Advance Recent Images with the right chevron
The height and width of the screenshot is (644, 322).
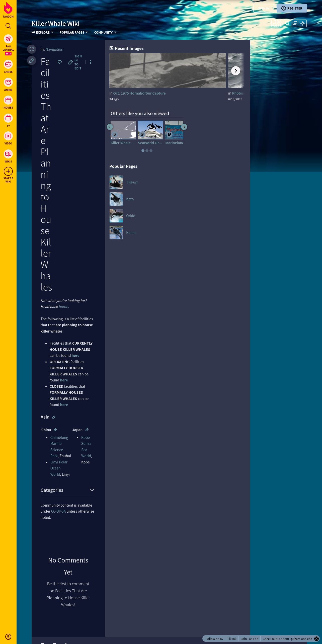(236, 71)
